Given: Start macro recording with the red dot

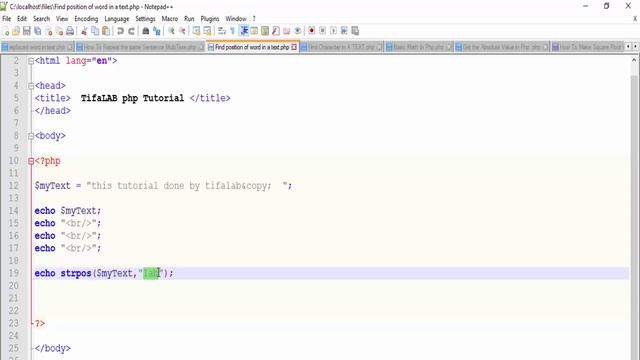Looking at the screenshot, I should (311, 31).
